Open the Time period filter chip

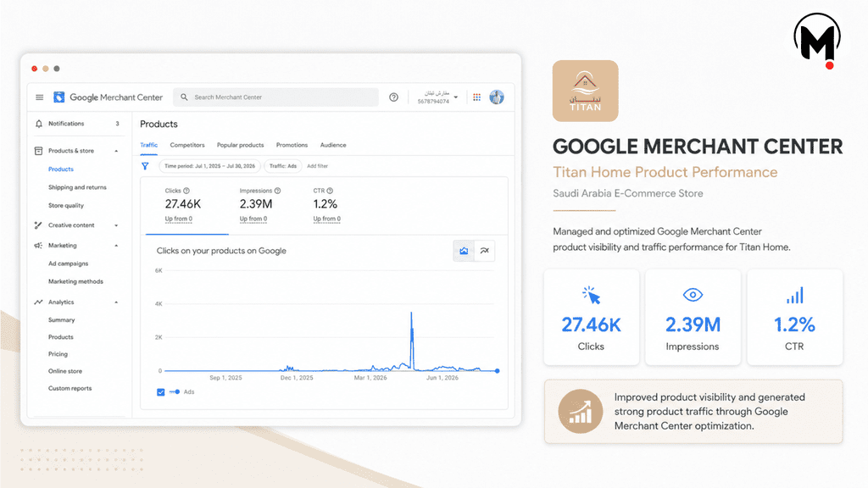(210, 166)
